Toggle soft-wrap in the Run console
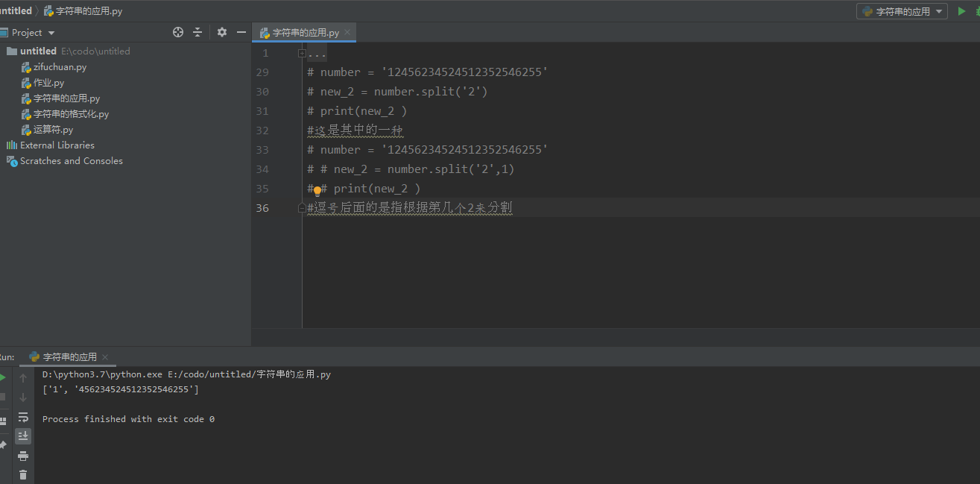The height and width of the screenshot is (484, 980). tap(23, 417)
